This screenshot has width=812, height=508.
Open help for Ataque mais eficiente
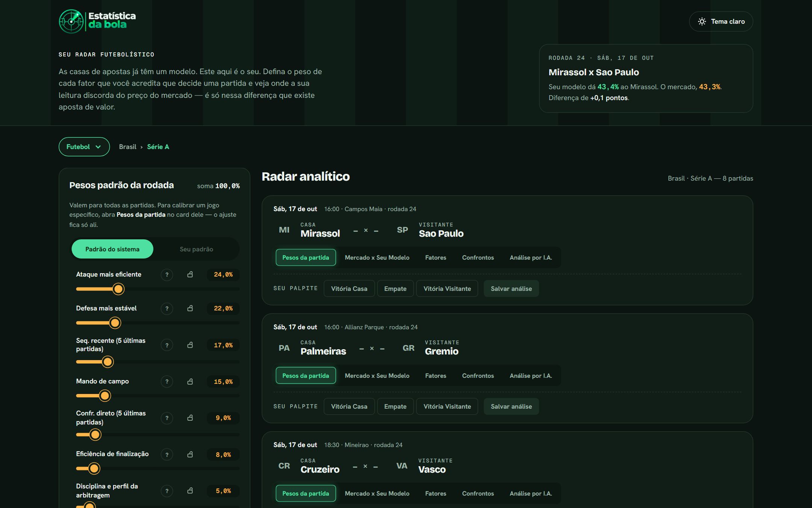click(x=167, y=275)
